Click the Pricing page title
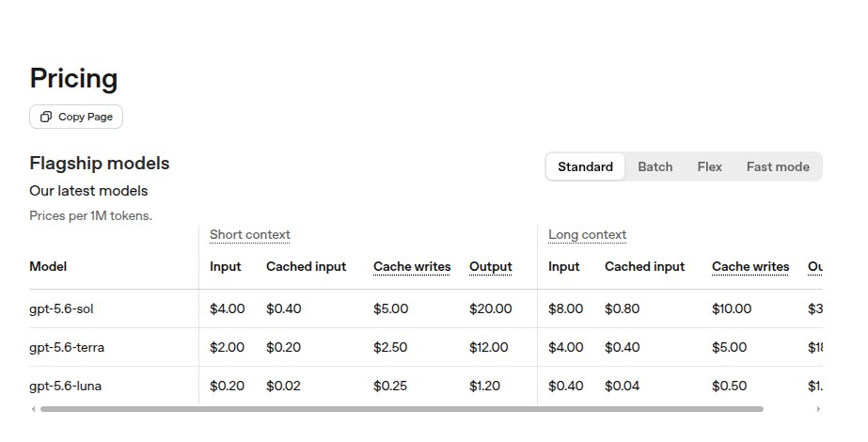This screenshot has width=868, height=442. [x=73, y=79]
